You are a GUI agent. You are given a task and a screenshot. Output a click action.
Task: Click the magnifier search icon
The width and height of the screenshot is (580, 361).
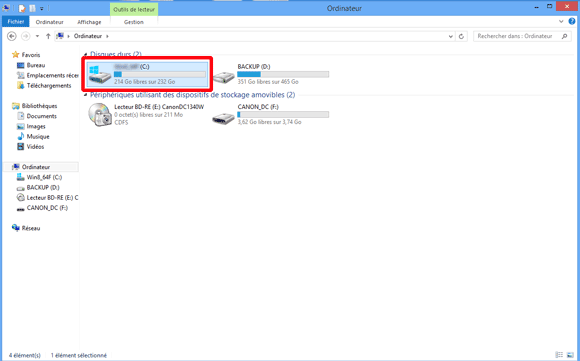pos(564,36)
